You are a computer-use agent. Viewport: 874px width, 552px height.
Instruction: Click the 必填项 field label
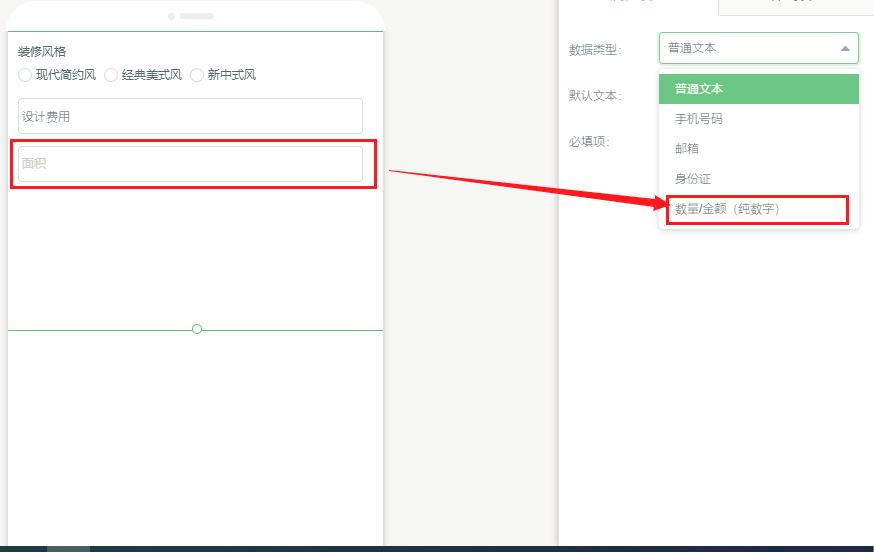pyautogui.click(x=589, y=142)
